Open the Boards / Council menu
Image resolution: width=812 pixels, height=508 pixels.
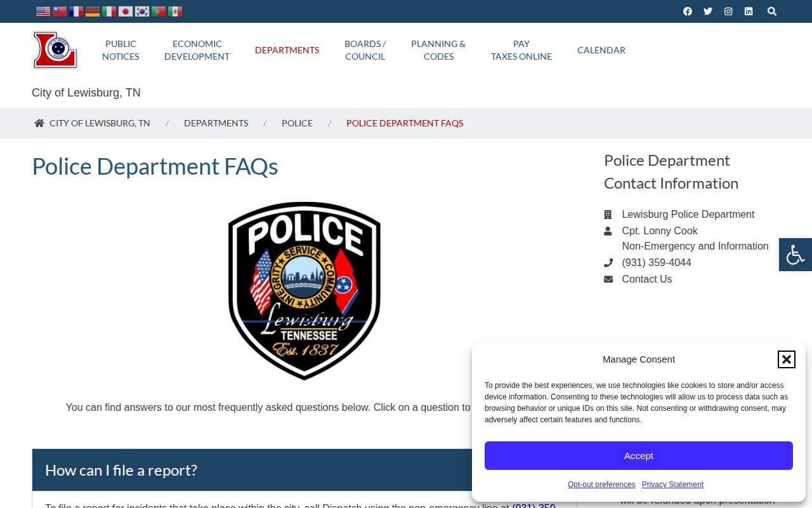(x=365, y=50)
